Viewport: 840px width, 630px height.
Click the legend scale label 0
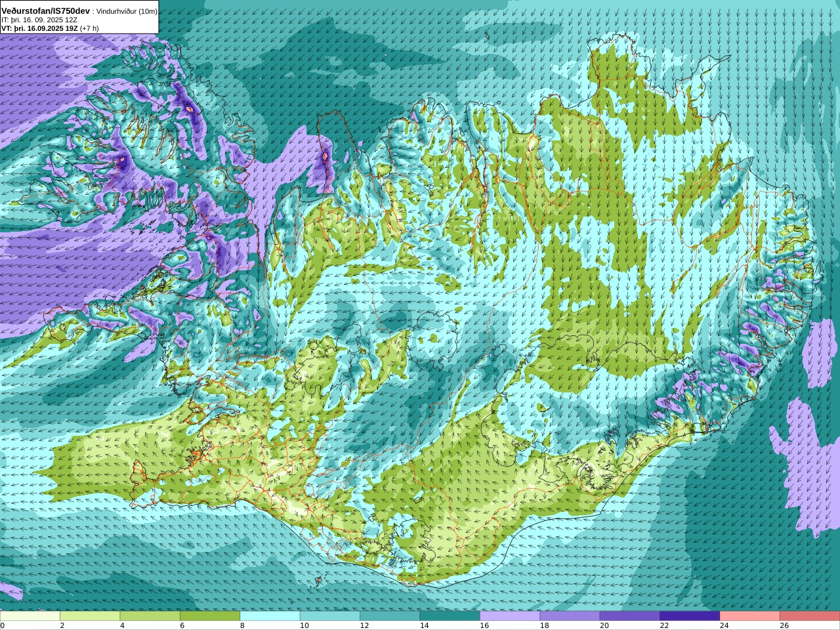tap(2, 625)
